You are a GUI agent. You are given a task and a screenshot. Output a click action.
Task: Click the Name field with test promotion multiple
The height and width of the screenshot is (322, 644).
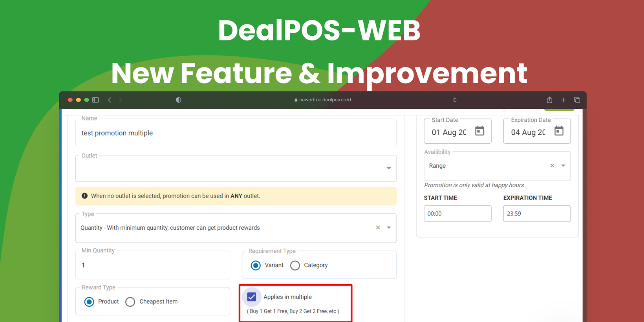236,133
